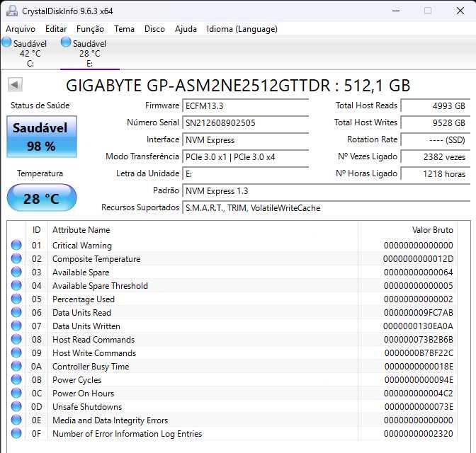Select the Composite Temperature attribute name
This screenshot has width=476, height=453.
point(96,259)
